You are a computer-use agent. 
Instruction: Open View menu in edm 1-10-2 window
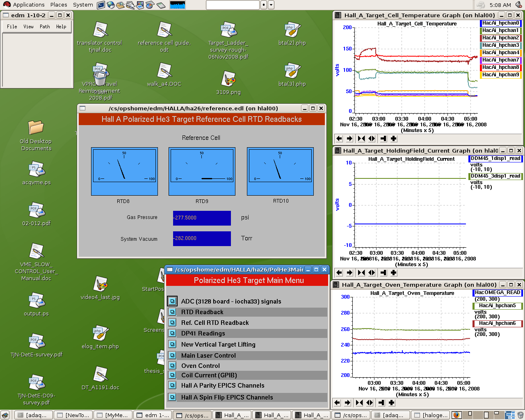pos(28,27)
